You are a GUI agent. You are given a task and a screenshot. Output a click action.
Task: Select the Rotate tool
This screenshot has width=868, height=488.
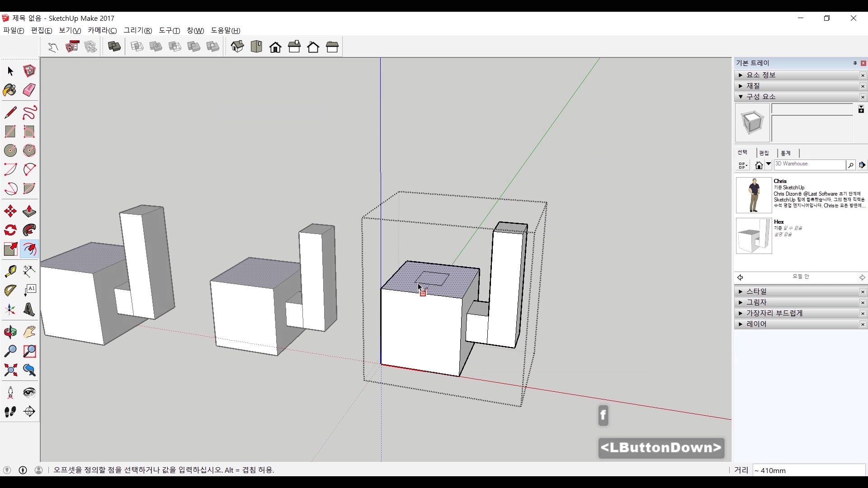pos(10,230)
